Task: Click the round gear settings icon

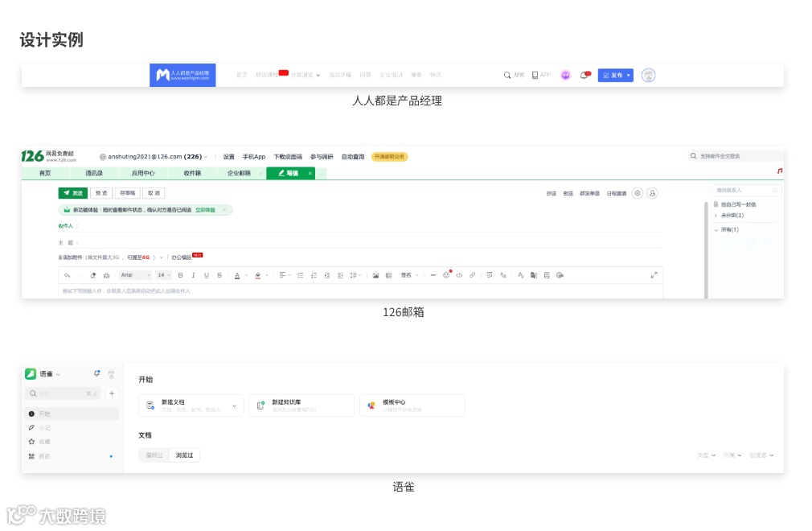Action: [x=638, y=193]
